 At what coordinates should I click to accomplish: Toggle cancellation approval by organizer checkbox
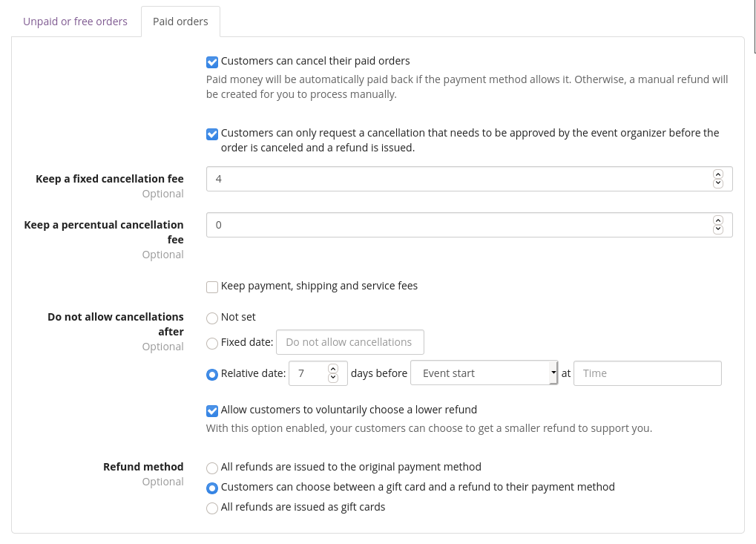(x=212, y=134)
